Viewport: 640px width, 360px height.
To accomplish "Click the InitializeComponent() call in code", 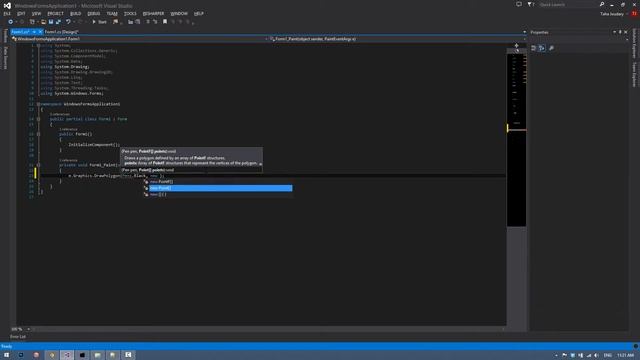I will click(x=94, y=144).
